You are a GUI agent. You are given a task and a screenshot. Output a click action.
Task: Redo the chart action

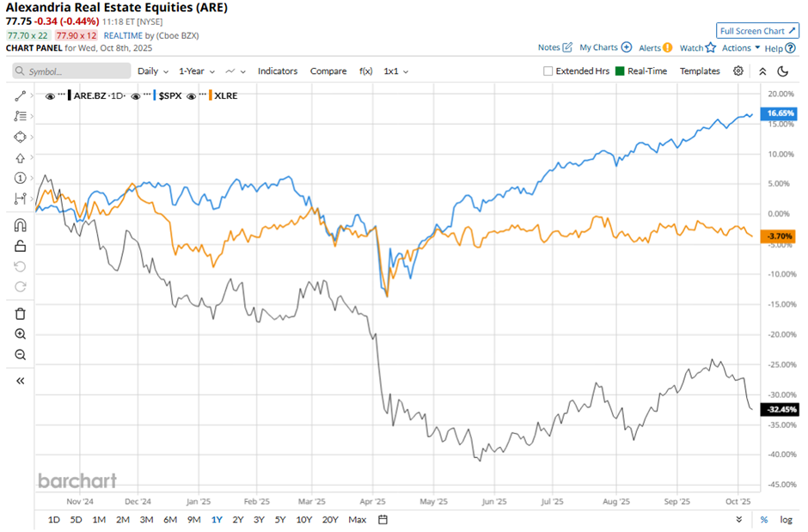pyautogui.click(x=20, y=287)
